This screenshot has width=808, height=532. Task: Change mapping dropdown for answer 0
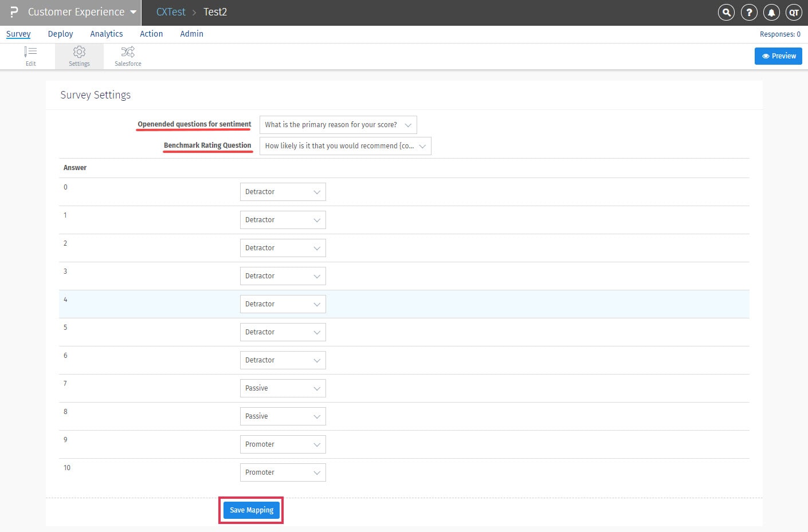pyautogui.click(x=283, y=192)
